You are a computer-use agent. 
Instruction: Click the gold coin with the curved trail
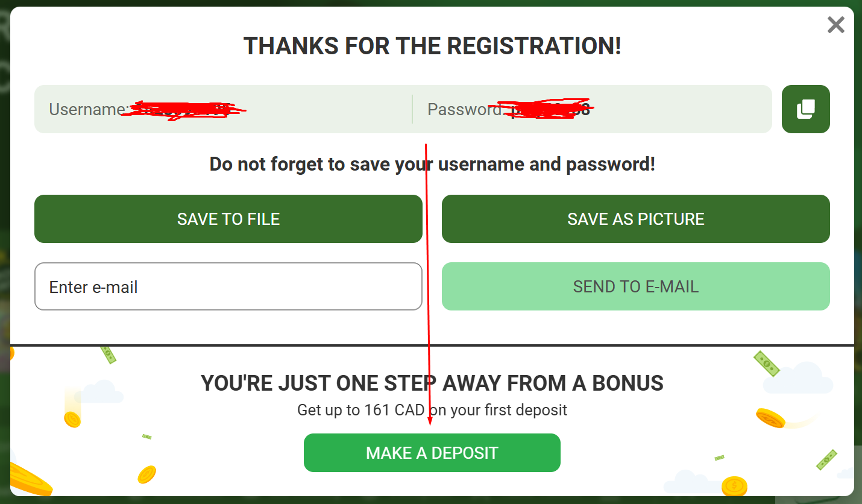pos(770,417)
